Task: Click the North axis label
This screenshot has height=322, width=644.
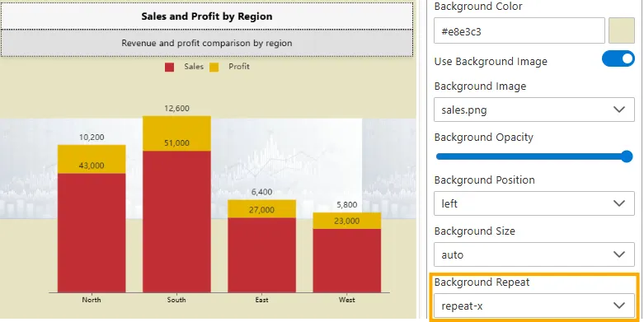Action: pyautogui.click(x=92, y=300)
